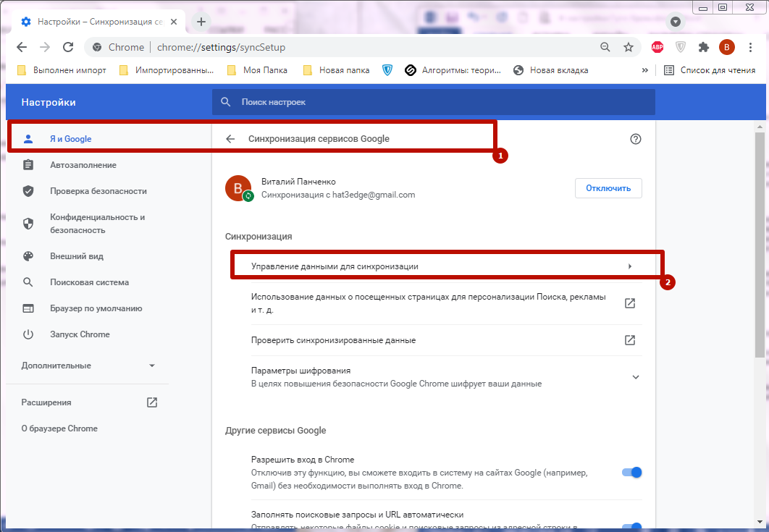Image resolution: width=769 pixels, height=532 pixels.
Task: Toggle Разрешить вход в Chrome switch
Action: (631, 473)
